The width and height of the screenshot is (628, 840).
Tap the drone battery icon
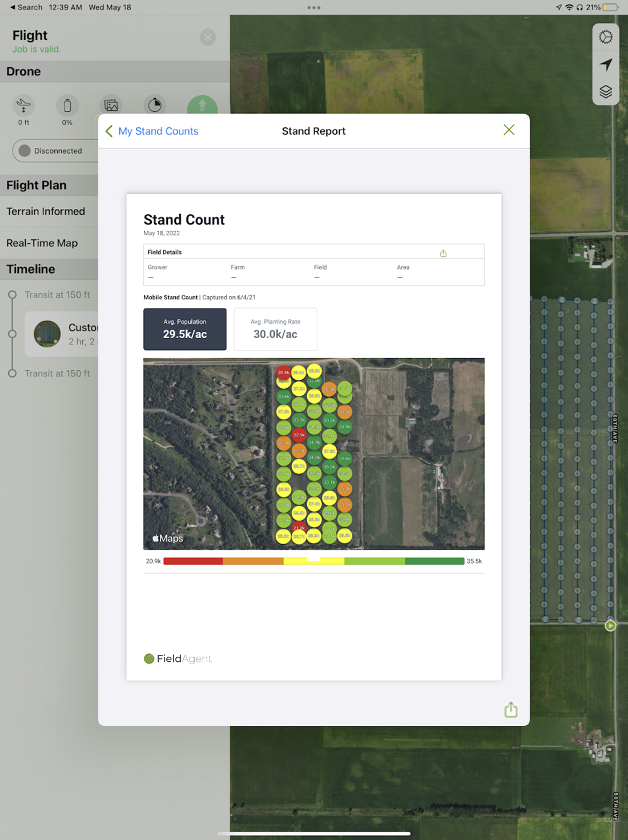[x=67, y=106]
